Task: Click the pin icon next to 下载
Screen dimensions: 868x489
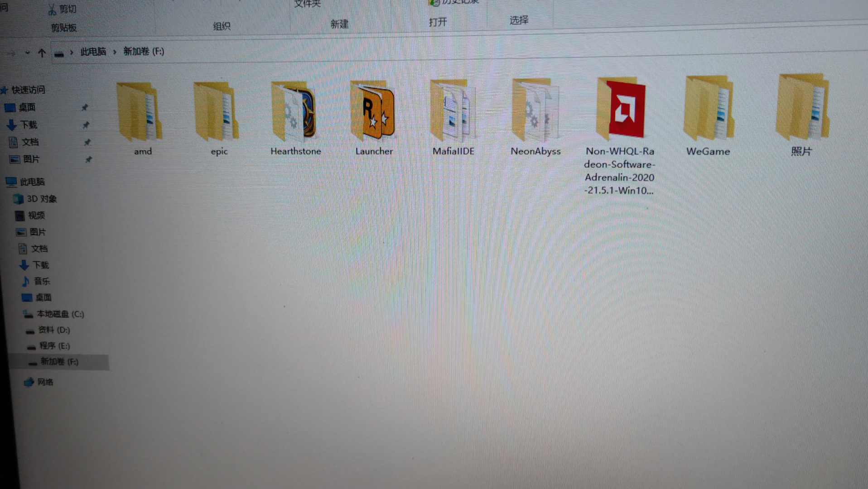Action: coord(86,125)
